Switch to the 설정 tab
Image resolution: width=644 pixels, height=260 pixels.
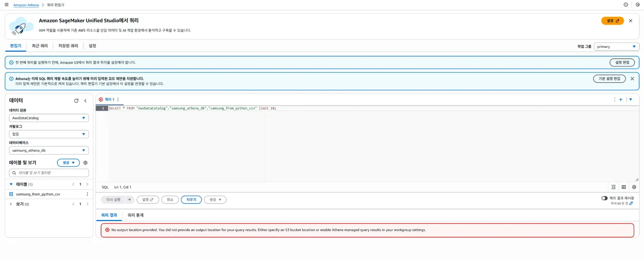click(x=92, y=46)
